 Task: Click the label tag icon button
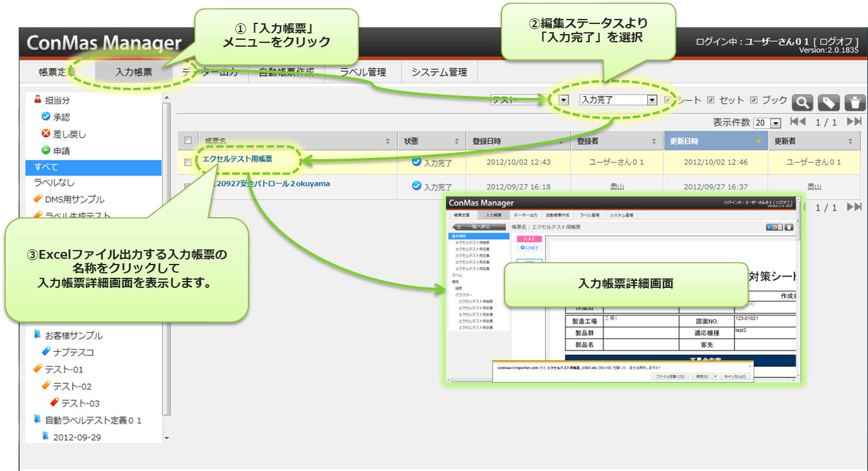tap(828, 102)
